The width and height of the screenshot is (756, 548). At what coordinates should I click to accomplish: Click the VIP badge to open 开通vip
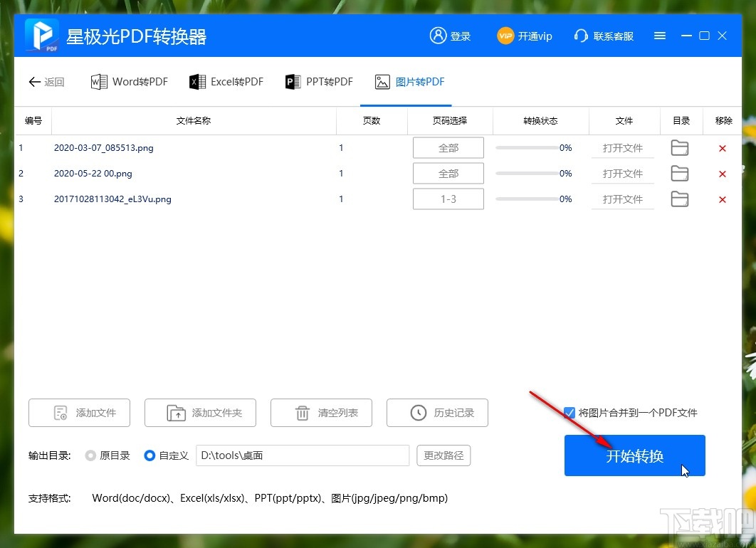[505, 36]
